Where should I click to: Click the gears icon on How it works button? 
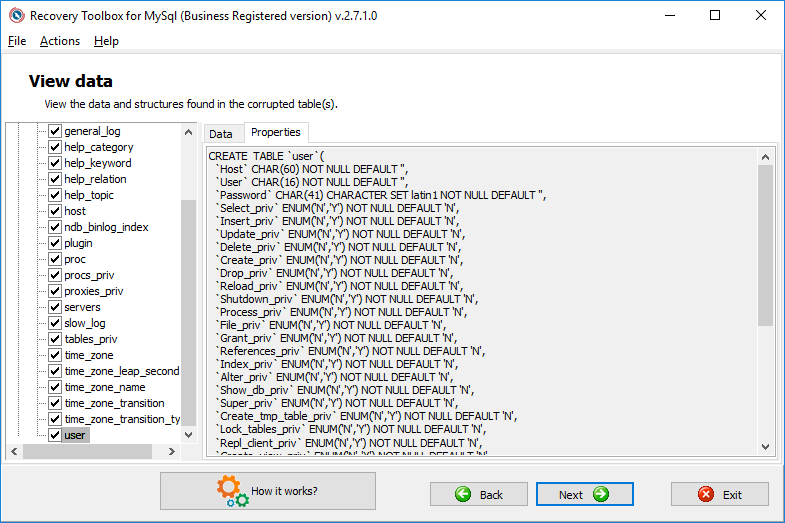[232, 491]
